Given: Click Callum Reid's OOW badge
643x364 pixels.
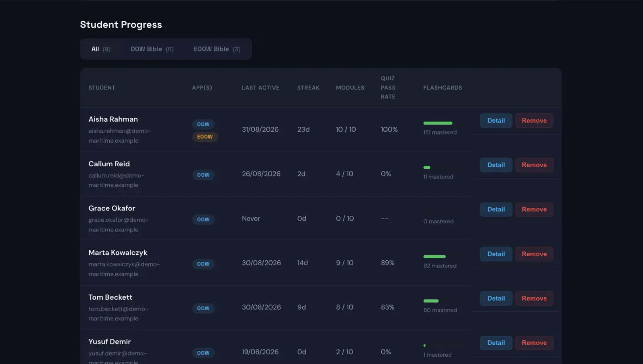Looking at the screenshot, I should 203,175.
